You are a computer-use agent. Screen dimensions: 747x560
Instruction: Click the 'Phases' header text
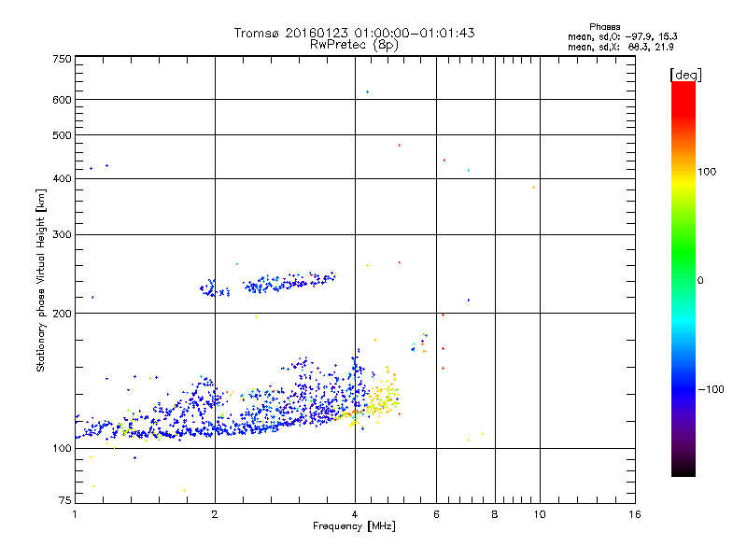pyautogui.click(x=604, y=27)
